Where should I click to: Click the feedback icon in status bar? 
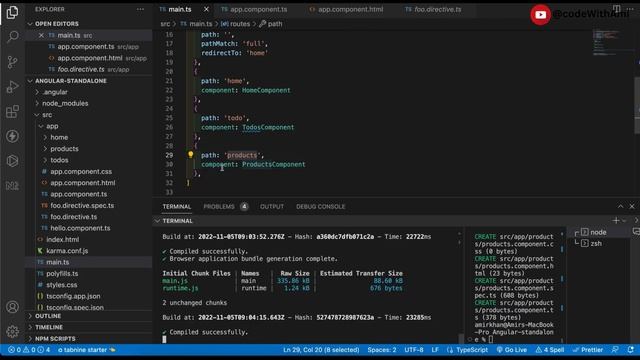pyautogui.click(x=615, y=350)
